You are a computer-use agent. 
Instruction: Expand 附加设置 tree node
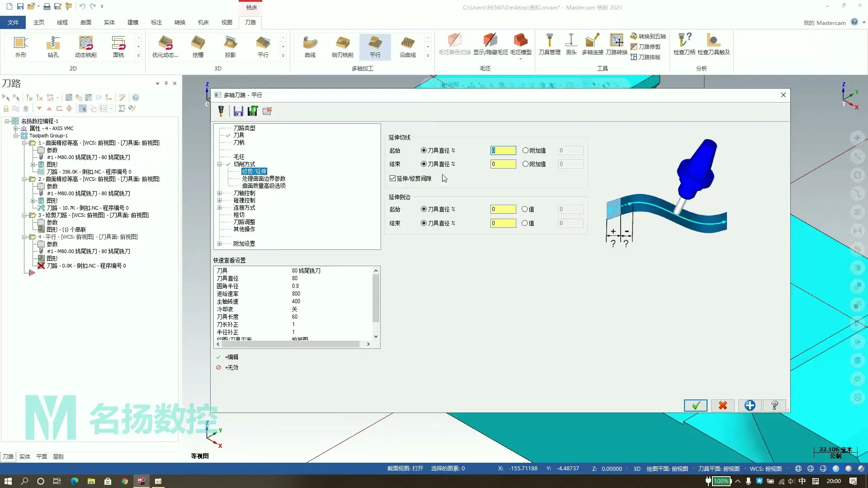(x=220, y=244)
